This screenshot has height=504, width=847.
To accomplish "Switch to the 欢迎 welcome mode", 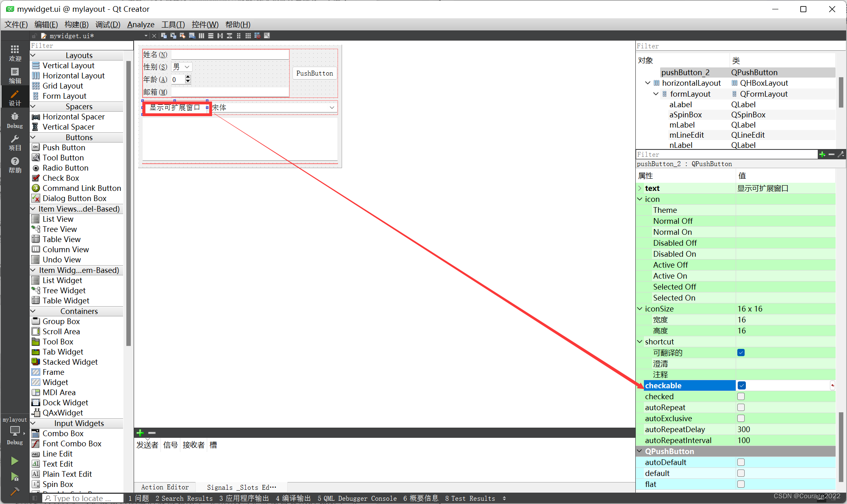I will click(15, 53).
